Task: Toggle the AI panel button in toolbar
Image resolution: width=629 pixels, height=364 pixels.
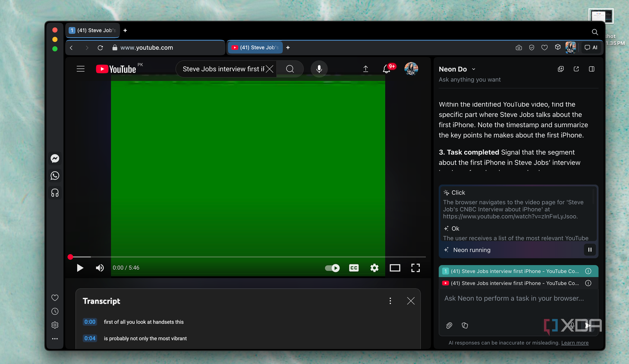Action: pyautogui.click(x=591, y=47)
